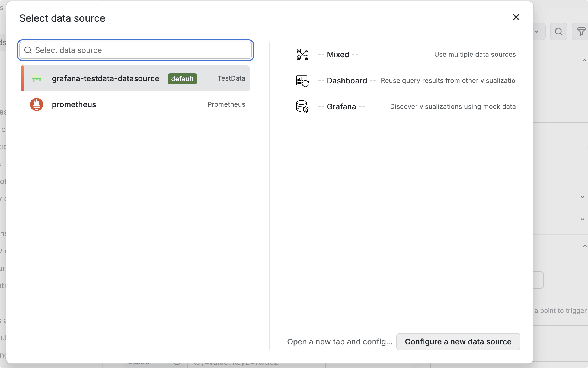Click Configure a new data source button
The width and height of the screenshot is (588, 368).
pos(458,342)
